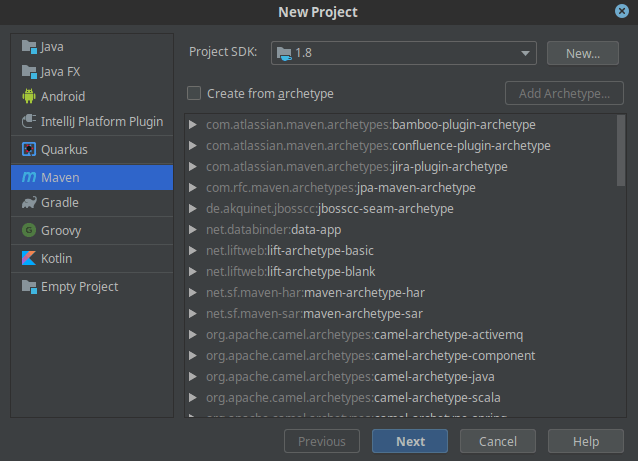The image size is (638, 461).
Task: Click the Gradle elephant icon
Action: click(x=29, y=202)
